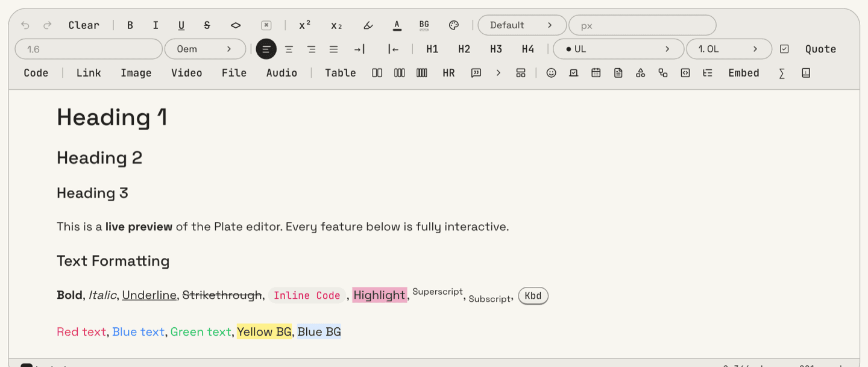Screen dimensions: 868x367
Task: Toggle bold formatting
Action: tap(130, 25)
